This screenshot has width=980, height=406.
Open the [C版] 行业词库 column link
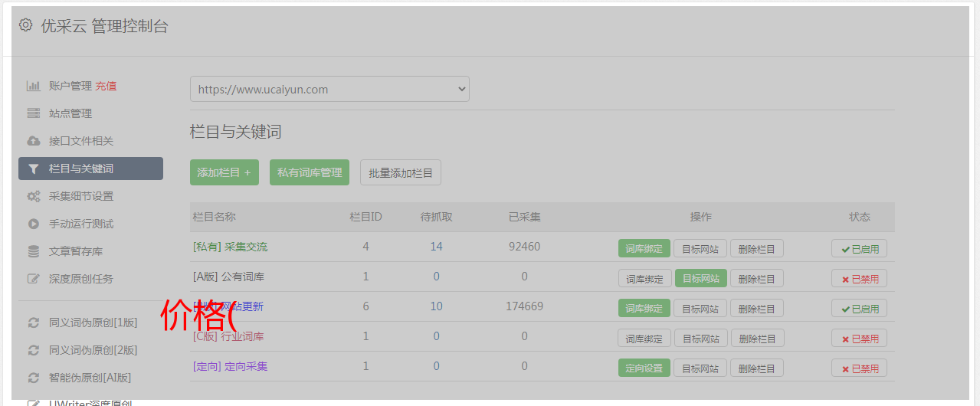click(x=228, y=336)
